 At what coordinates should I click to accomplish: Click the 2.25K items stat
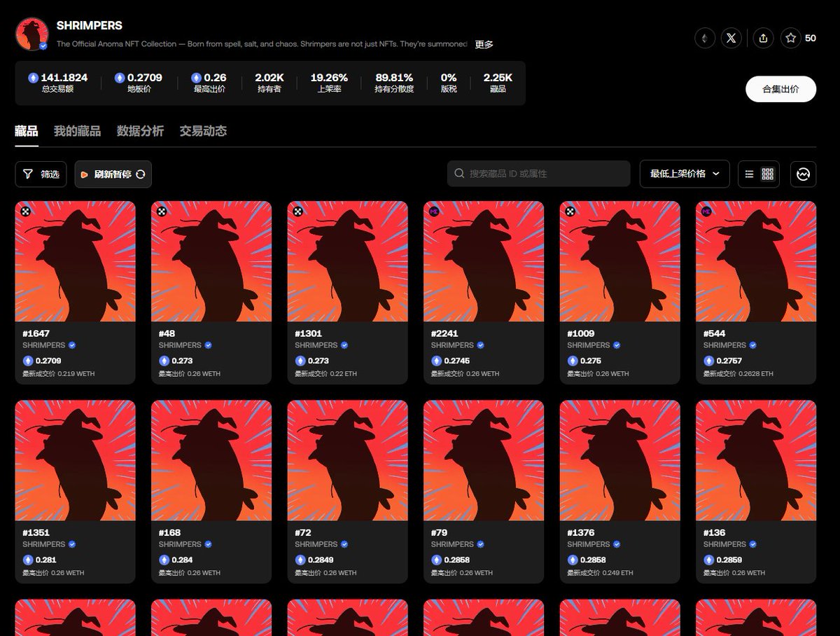tap(498, 83)
